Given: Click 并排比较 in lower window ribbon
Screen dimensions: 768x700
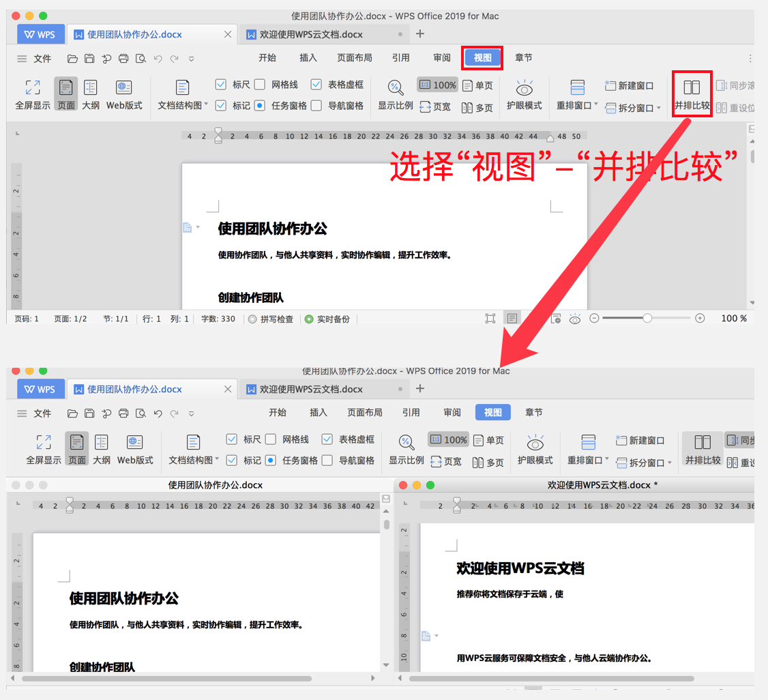Looking at the screenshot, I should pyautogui.click(x=703, y=449).
